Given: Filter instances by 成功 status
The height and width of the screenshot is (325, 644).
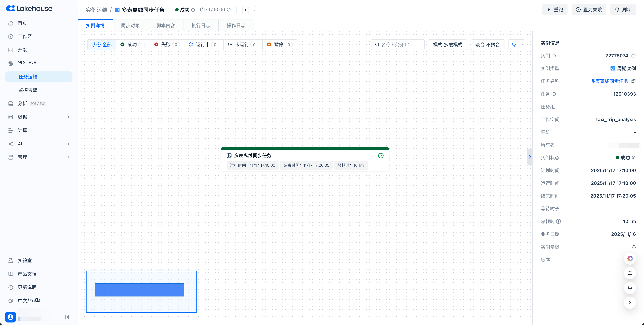Looking at the screenshot, I should pos(132,44).
